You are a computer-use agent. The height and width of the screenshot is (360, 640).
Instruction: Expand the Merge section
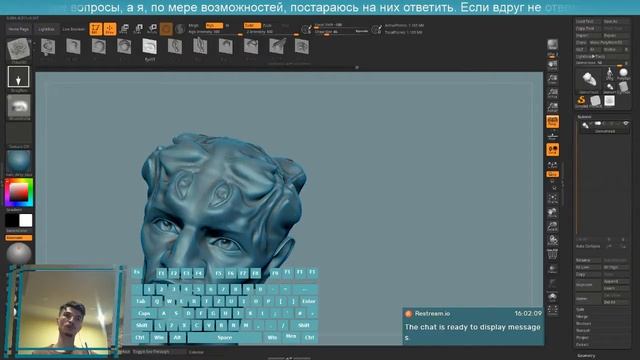(582, 317)
